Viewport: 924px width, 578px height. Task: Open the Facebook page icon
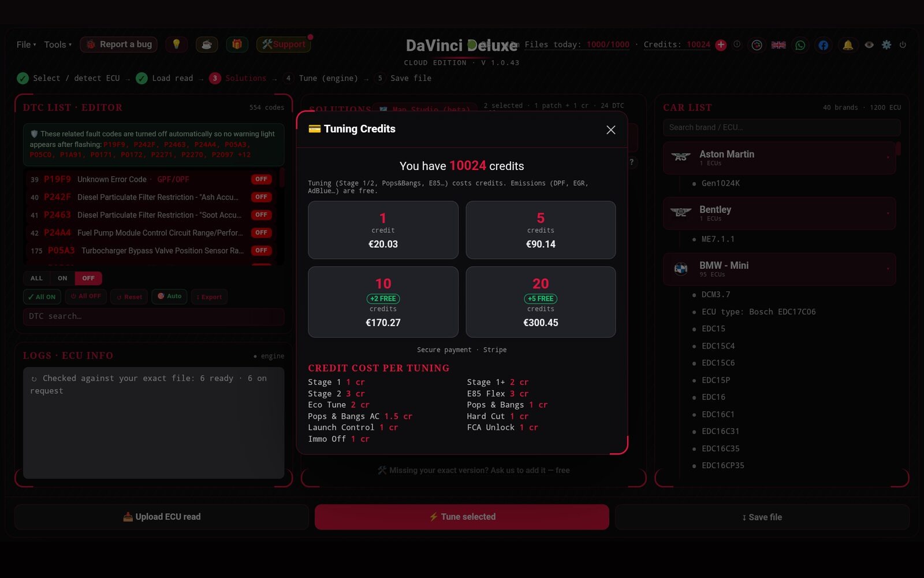823,45
